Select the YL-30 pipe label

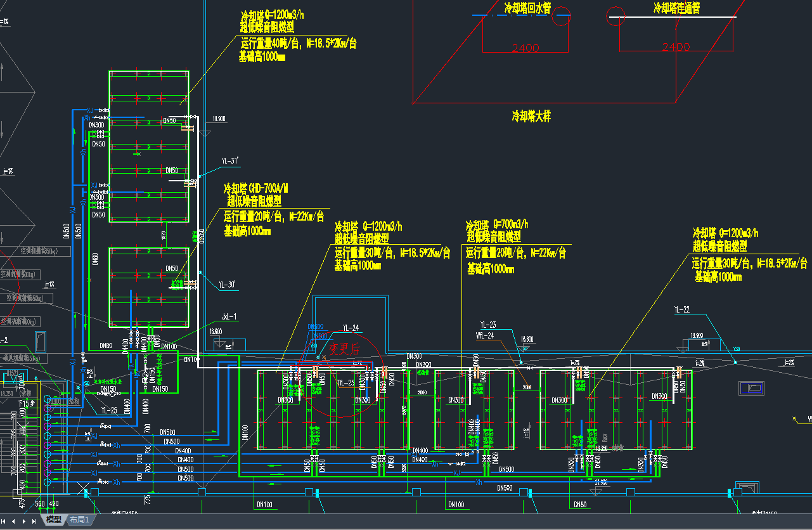pos(227,285)
